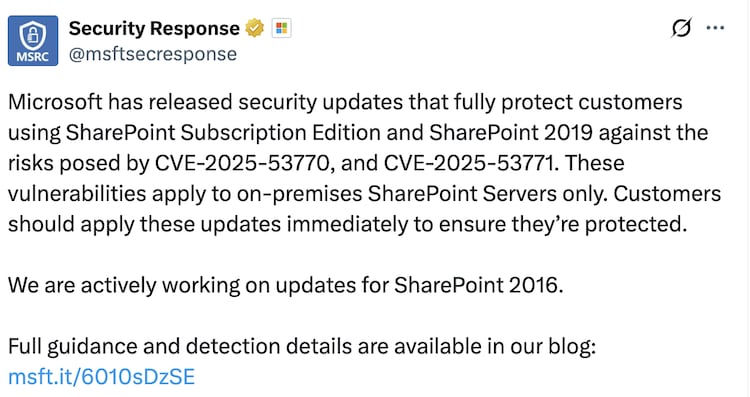Open the MSRC shield profile avatar
This screenshot has height=397, width=750.
pyautogui.click(x=33, y=41)
